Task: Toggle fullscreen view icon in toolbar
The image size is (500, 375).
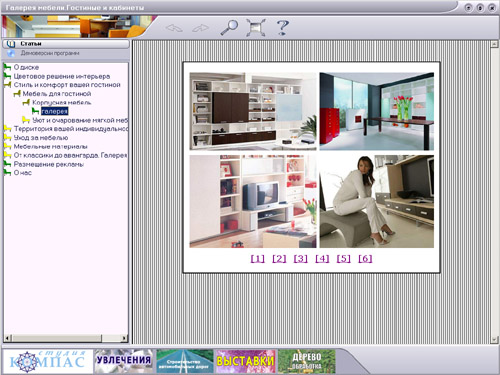Action: (256, 27)
